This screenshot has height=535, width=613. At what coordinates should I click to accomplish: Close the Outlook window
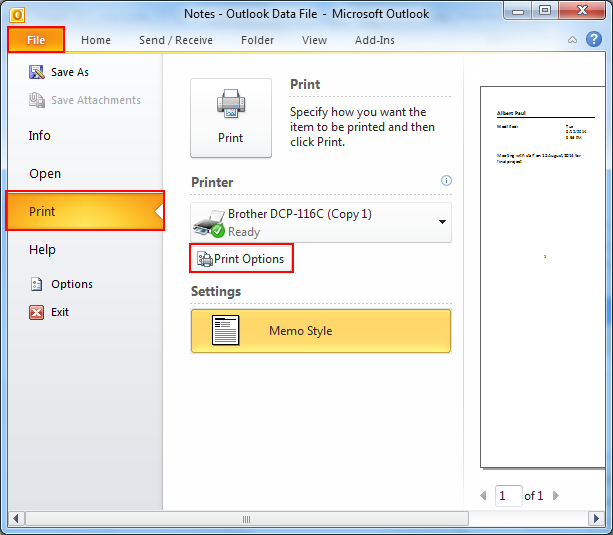point(582,11)
